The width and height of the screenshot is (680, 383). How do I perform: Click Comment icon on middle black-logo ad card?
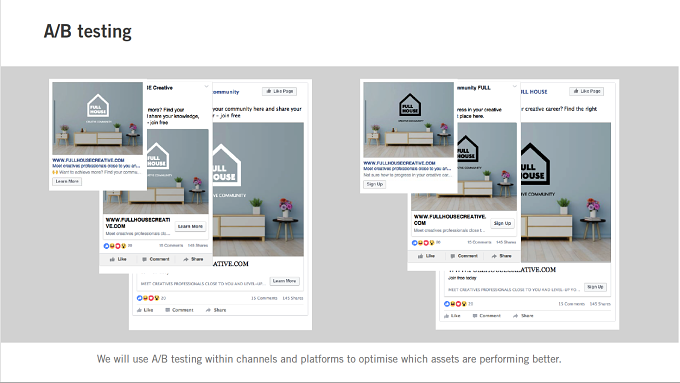453,256
